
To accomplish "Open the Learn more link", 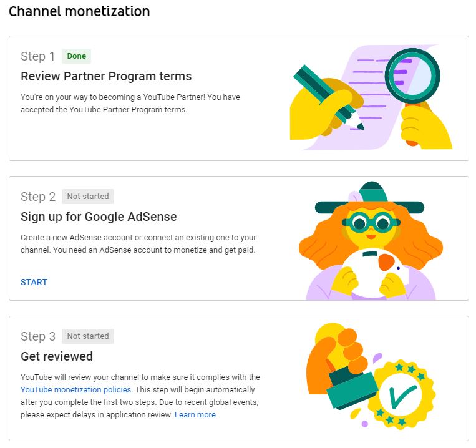I will click(195, 414).
